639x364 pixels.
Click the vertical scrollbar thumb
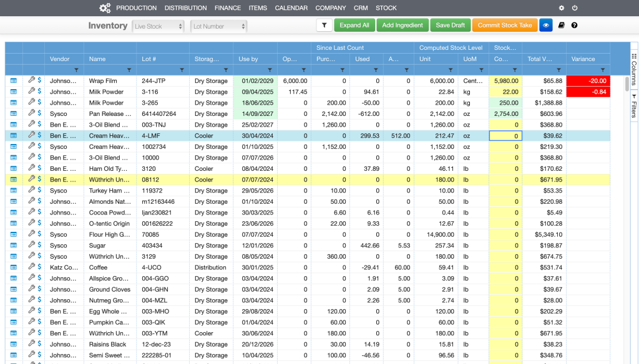[x=627, y=84]
